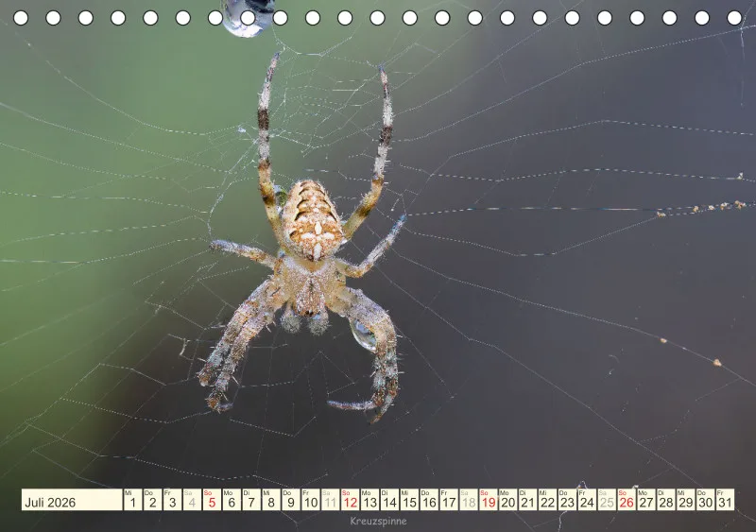Image resolution: width=756 pixels, height=532 pixels.
Task: Select day 21 (Di) in calendar strip
Action: tap(528, 500)
